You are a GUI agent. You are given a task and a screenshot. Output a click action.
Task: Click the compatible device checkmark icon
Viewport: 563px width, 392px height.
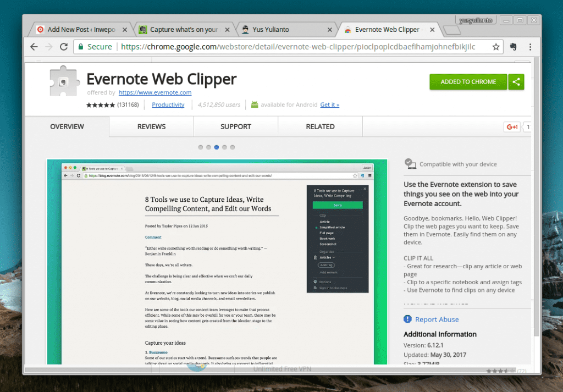pos(410,164)
